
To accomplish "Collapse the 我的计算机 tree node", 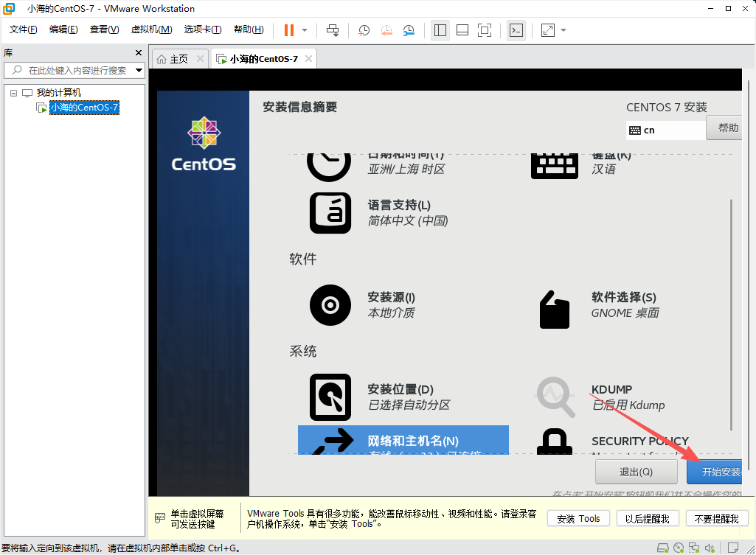I will tap(14, 93).
